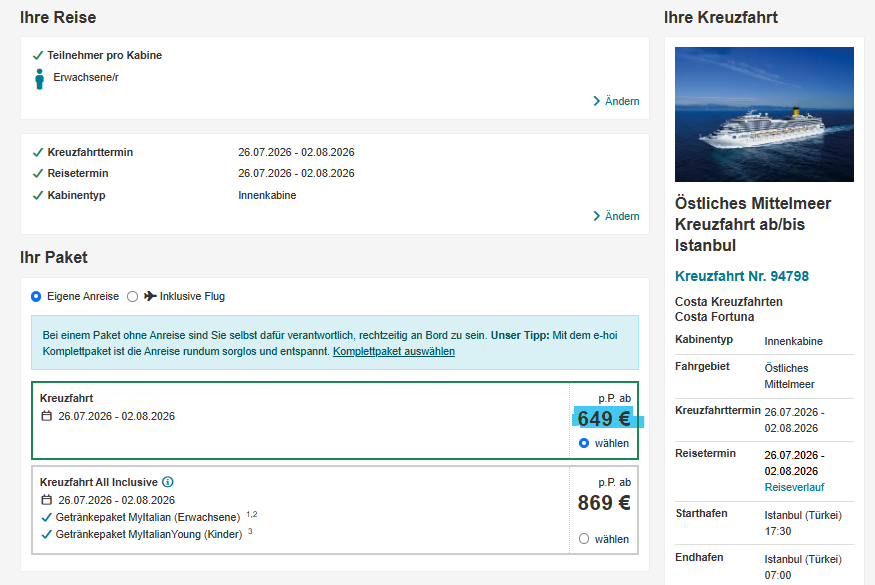Click the 869 € price
The height and width of the screenshot is (585, 875).
[604, 503]
